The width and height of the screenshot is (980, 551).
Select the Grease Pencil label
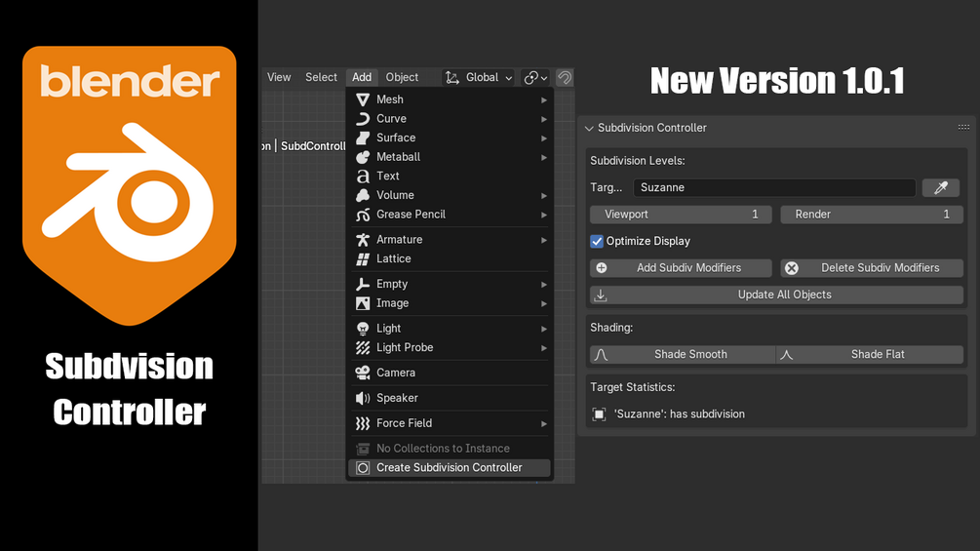tap(411, 215)
